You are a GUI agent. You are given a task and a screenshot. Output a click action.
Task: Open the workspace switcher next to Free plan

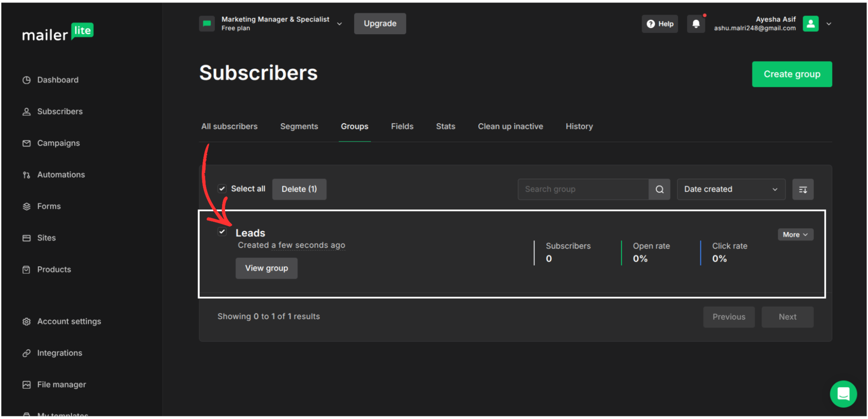click(x=339, y=24)
